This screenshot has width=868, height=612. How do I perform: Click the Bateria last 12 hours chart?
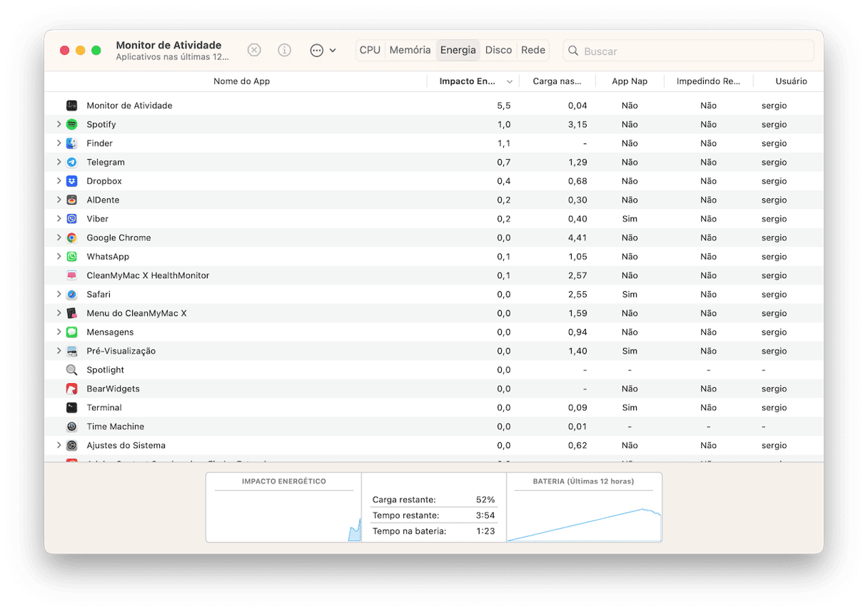pos(584,507)
